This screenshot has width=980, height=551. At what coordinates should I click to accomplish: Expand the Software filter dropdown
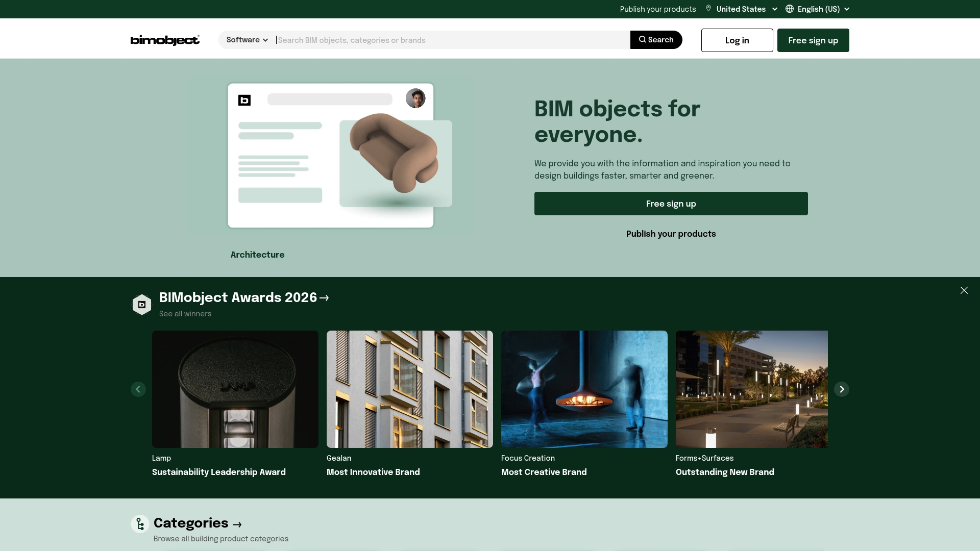coord(247,40)
